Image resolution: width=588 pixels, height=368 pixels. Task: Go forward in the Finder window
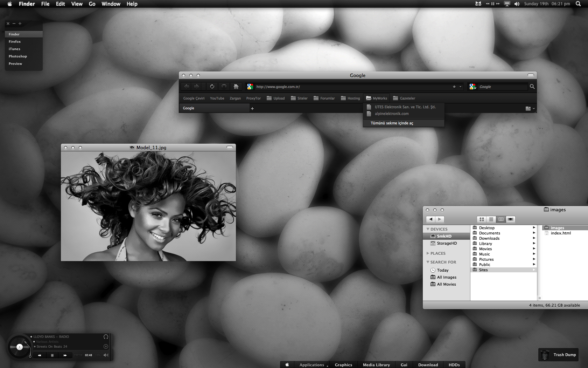[x=440, y=219]
